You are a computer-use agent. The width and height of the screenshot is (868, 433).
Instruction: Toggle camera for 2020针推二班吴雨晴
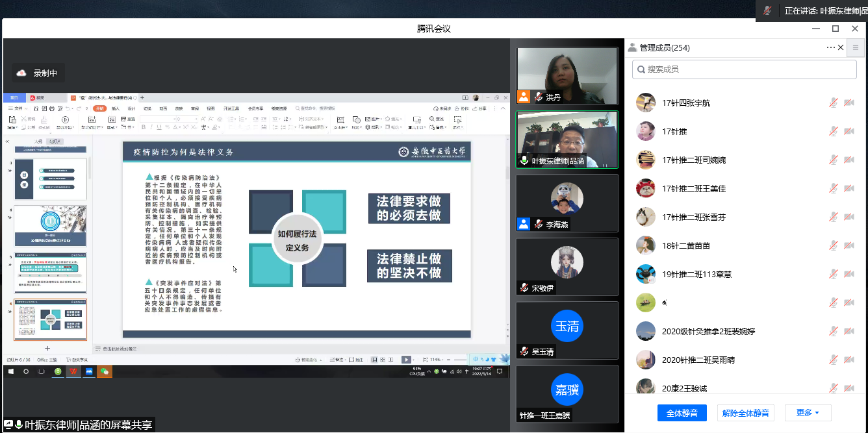[849, 360]
